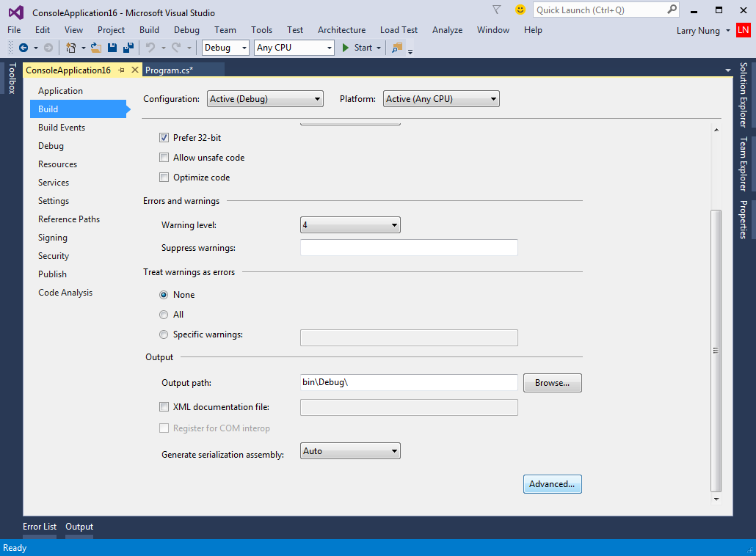Screen dimensions: 756x556
Task: Open the Solution Explorer side tab
Action: pyautogui.click(x=744, y=95)
